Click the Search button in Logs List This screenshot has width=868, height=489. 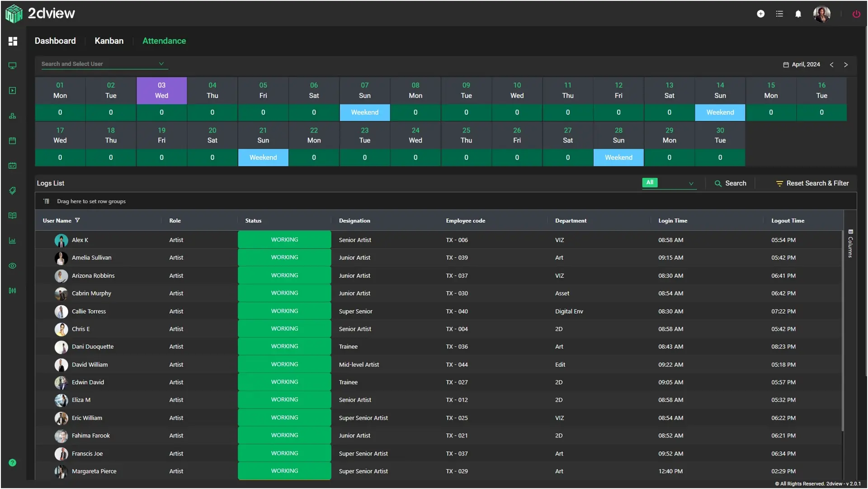[731, 183]
